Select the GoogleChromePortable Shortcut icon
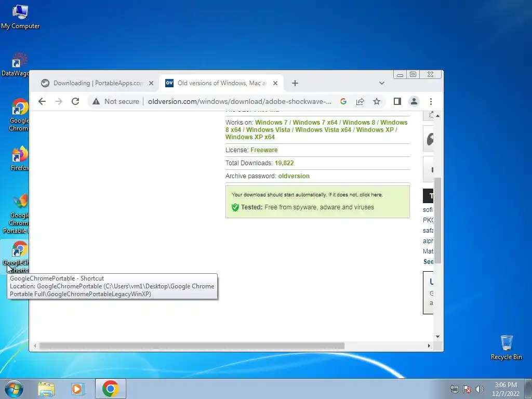 (x=16, y=257)
